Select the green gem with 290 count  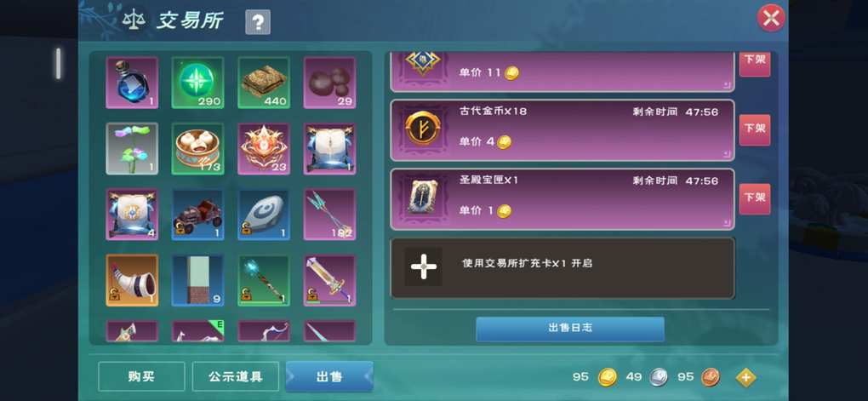(197, 83)
